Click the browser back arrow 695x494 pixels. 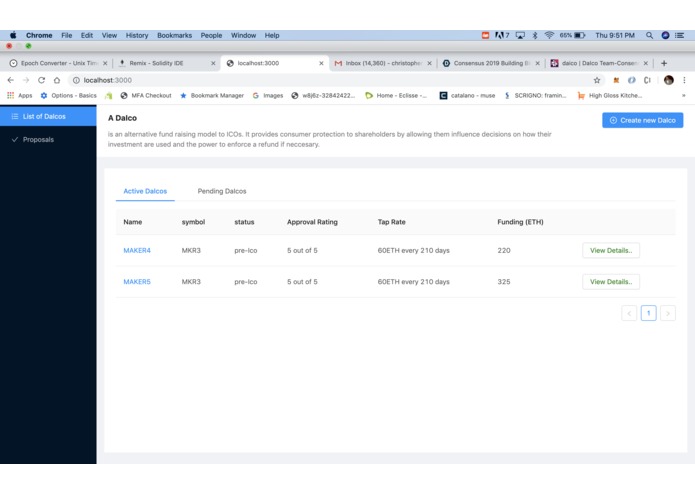pos(11,80)
